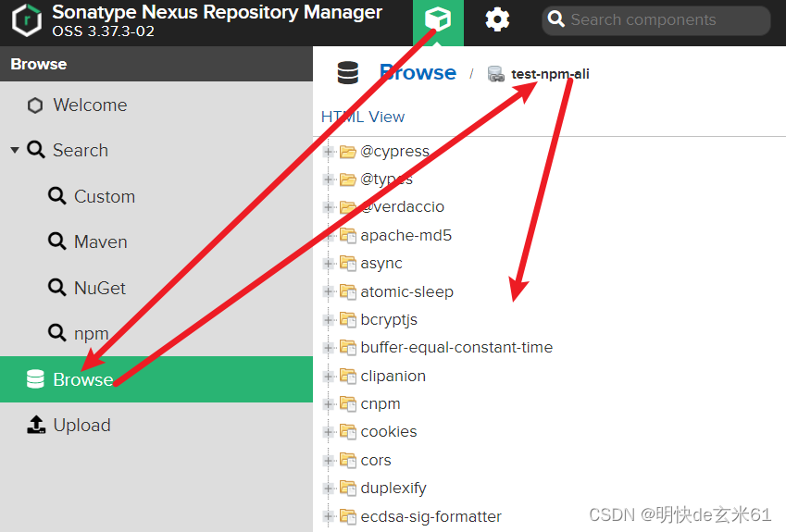Select the atomic-sleep tree entry

coord(406,291)
